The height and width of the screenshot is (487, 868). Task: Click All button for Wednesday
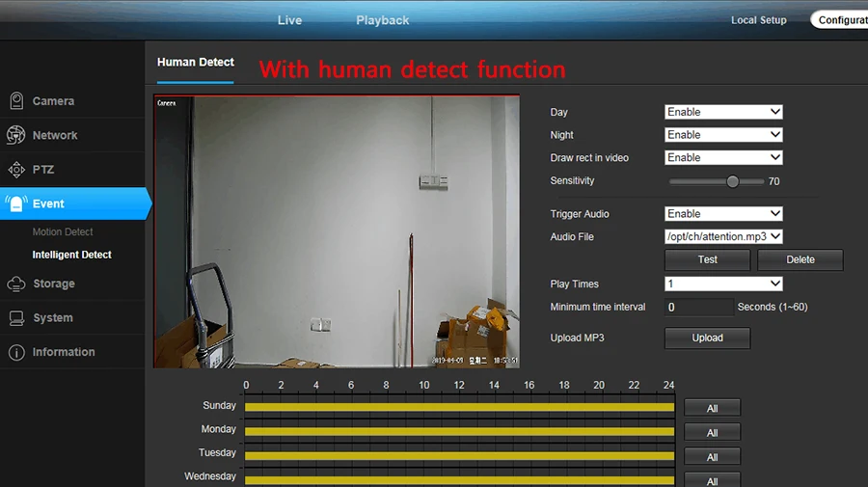[713, 480]
